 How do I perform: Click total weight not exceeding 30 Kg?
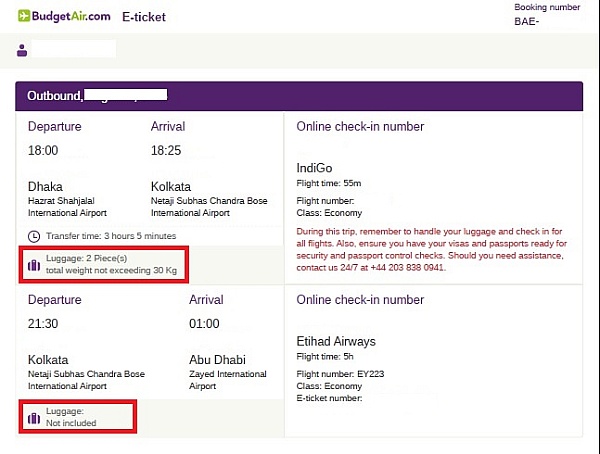coord(111,270)
